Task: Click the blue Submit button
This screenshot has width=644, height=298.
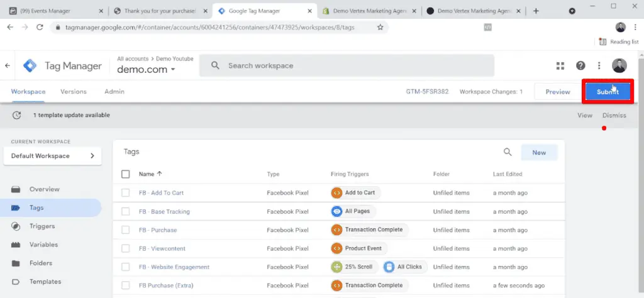Action: [607, 92]
